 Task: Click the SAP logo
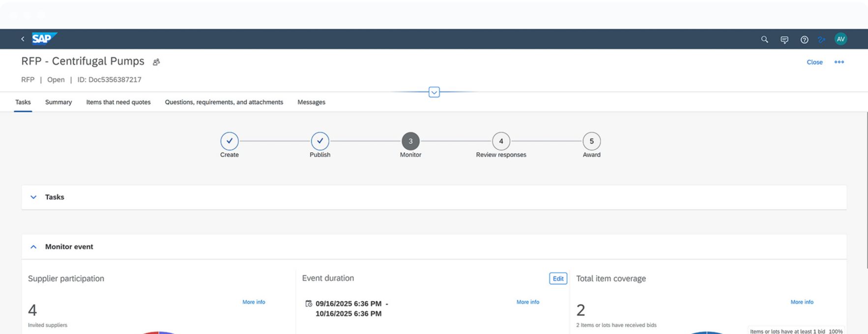click(x=44, y=38)
